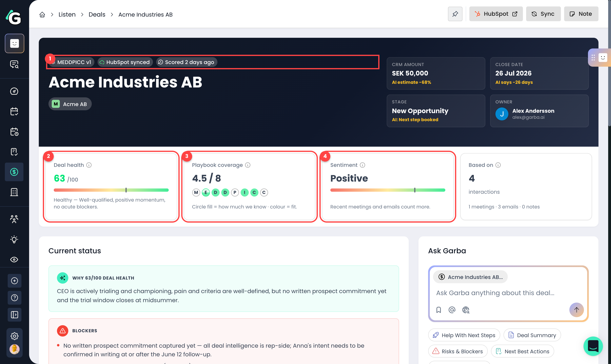The height and width of the screenshot is (364, 611).
Task: Open the CRM Amount card
Action: click(436, 73)
